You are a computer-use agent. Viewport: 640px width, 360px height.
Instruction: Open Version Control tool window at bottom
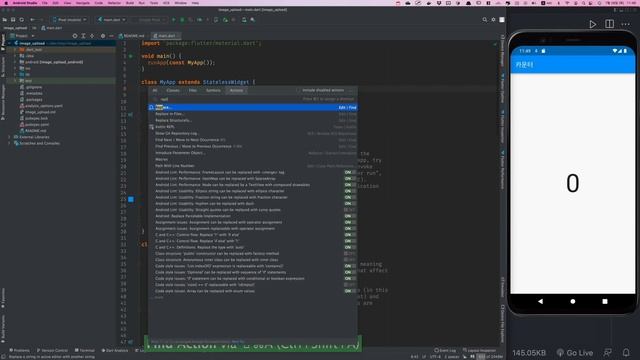(x=52, y=350)
